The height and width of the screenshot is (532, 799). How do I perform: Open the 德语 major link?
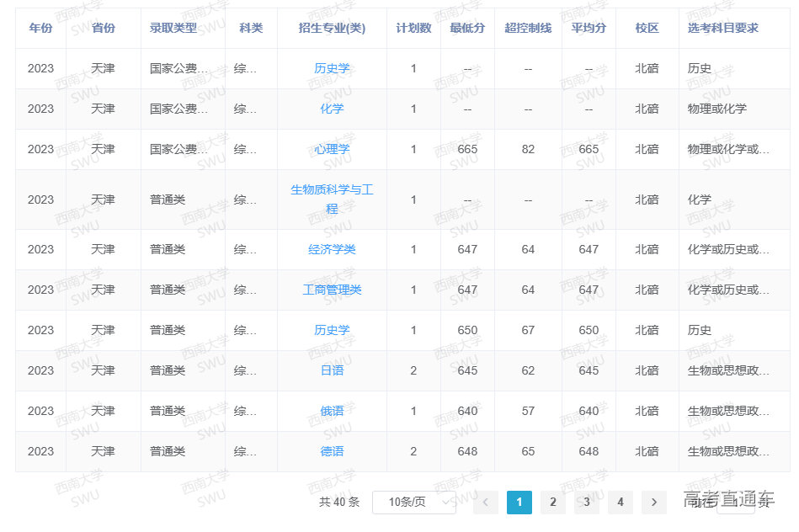tap(332, 451)
